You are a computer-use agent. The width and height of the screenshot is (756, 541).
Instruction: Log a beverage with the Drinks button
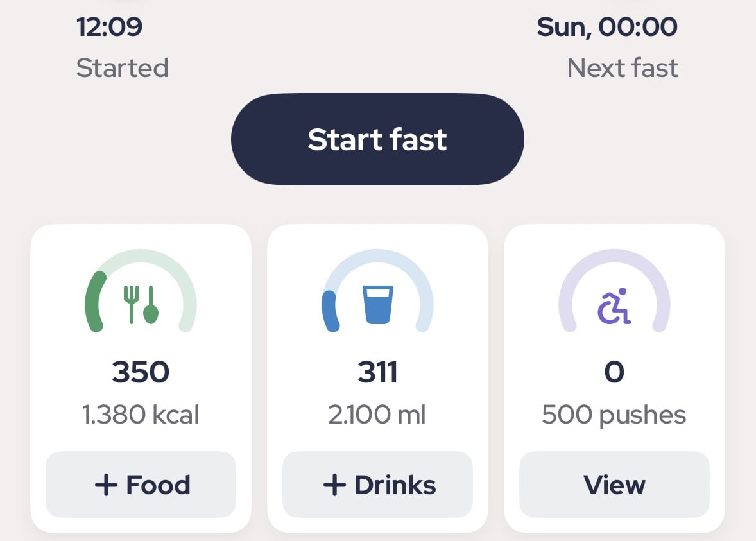377,485
